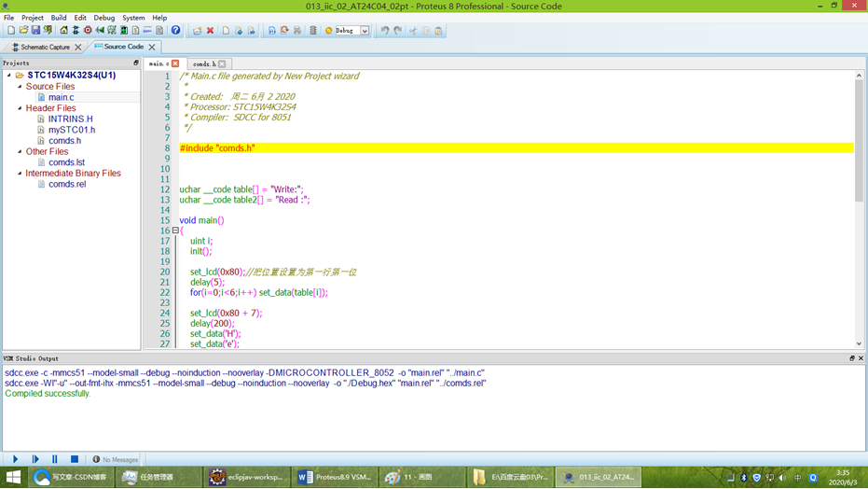
Task: Open the System menu
Action: click(133, 18)
